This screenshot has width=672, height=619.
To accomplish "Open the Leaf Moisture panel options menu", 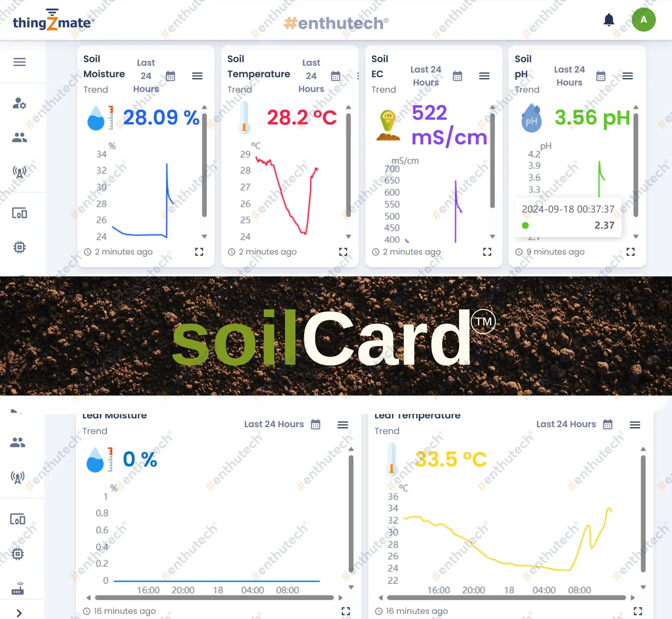I will tap(343, 425).
